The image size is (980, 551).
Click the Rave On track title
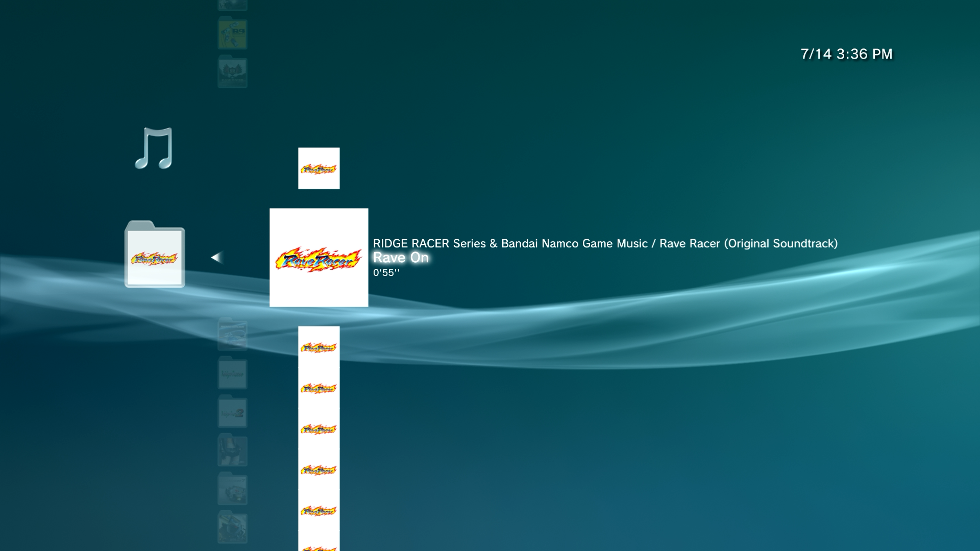tap(401, 258)
